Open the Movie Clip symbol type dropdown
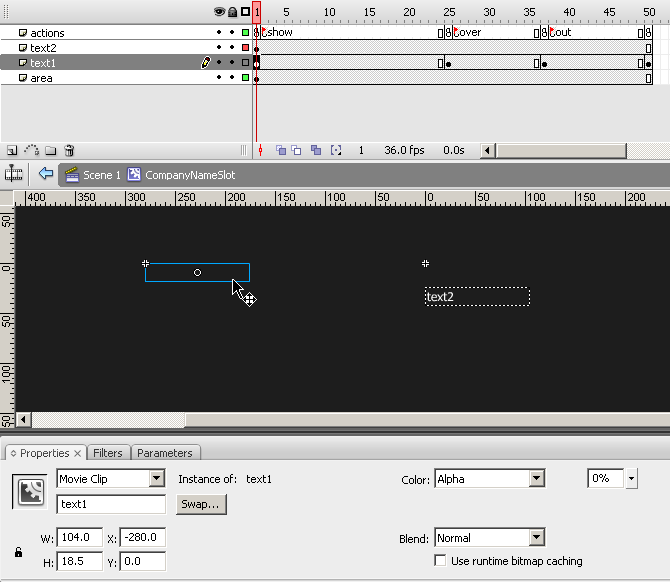The height and width of the screenshot is (582, 670). [x=156, y=479]
